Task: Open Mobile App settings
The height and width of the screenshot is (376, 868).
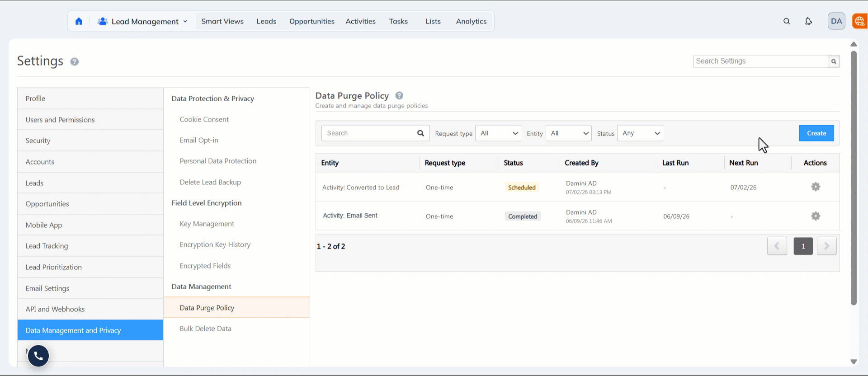Action: coord(90,225)
